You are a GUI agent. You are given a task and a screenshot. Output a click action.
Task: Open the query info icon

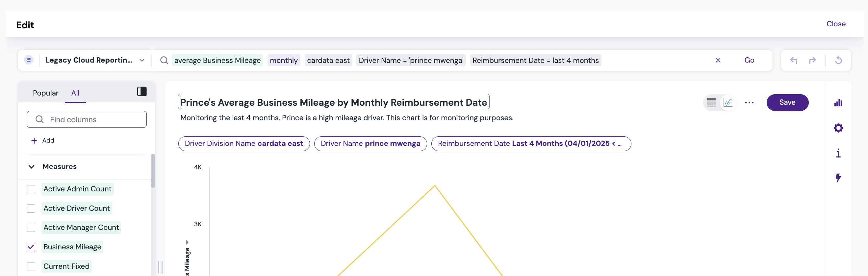[838, 153]
